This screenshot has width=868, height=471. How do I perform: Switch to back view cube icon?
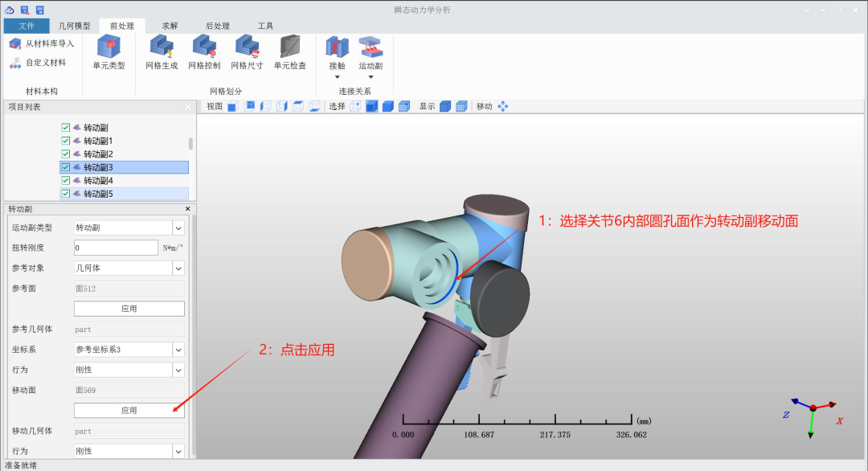pyautogui.click(x=249, y=106)
